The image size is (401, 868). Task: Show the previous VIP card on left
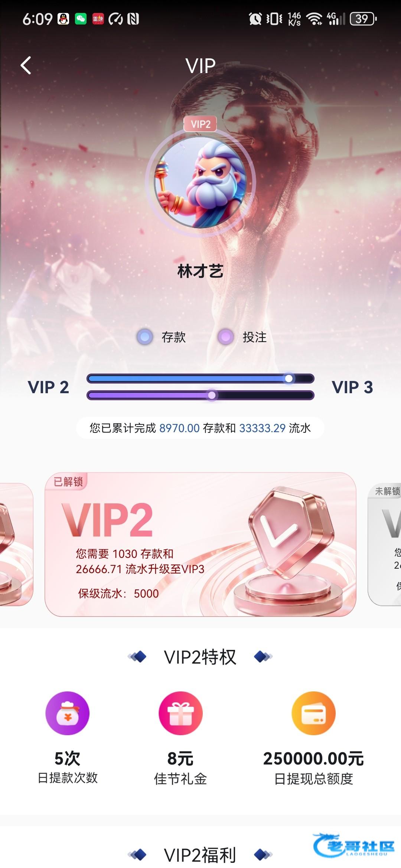[16, 544]
